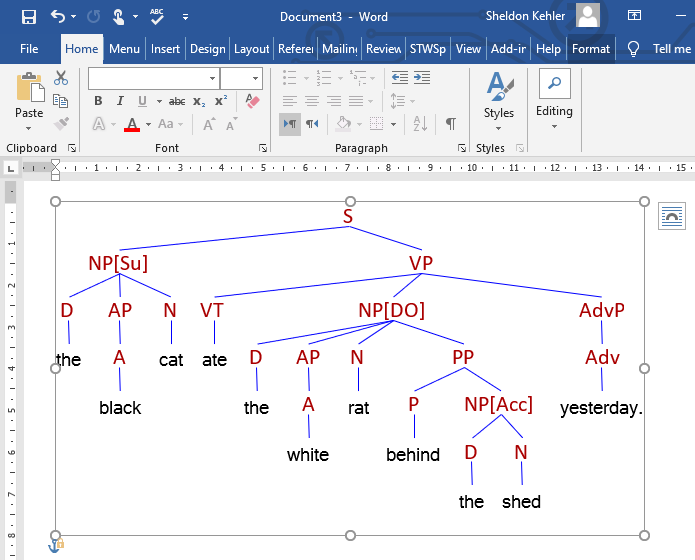Click the Multilevel List icon

358,78
